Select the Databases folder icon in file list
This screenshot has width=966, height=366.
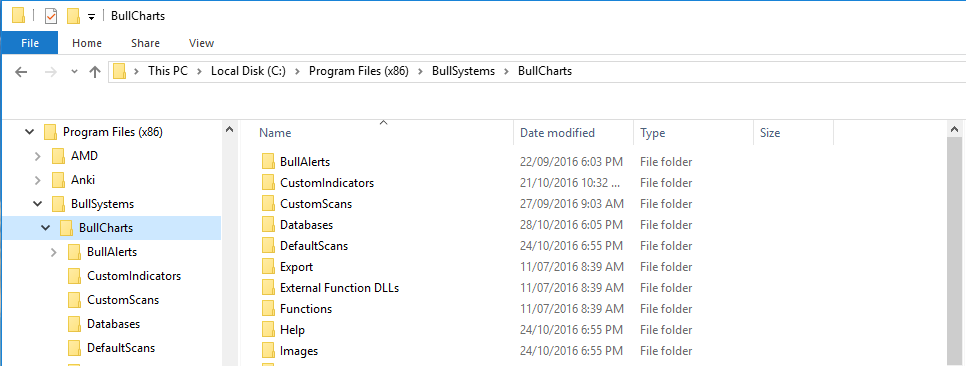[268, 225]
